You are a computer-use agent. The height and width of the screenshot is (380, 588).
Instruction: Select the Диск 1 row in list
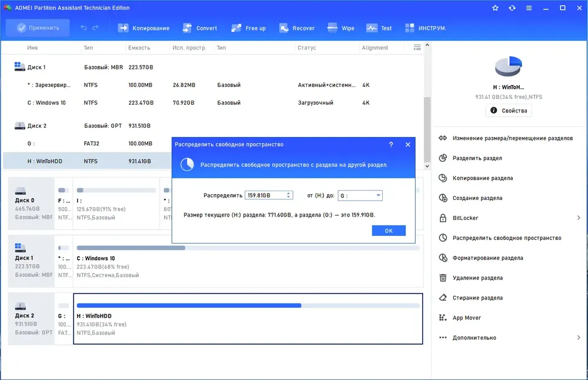[213, 67]
